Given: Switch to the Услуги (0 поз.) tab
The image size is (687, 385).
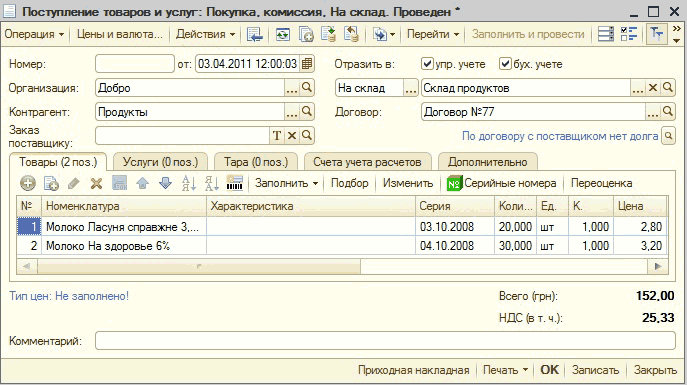Looking at the screenshot, I should [x=160, y=162].
